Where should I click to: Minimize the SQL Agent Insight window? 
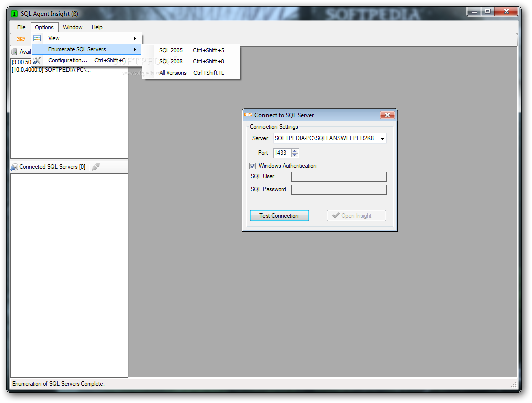pyautogui.click(x=474, y=12)
